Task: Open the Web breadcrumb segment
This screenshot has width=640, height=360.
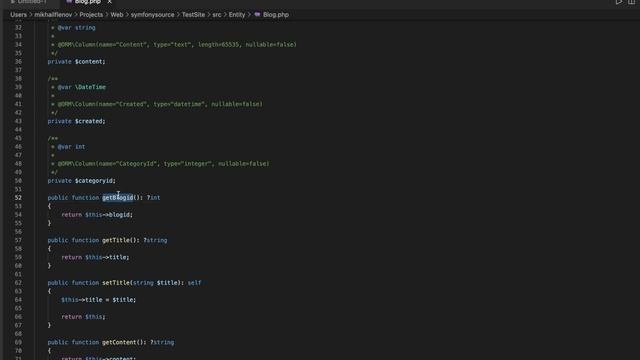Action: tap(117, 15)
